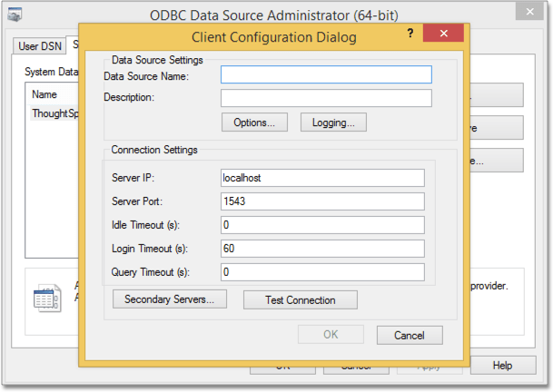Select the Server IP field containing localhost
The image size is (553, 392).
click(322, 179)
